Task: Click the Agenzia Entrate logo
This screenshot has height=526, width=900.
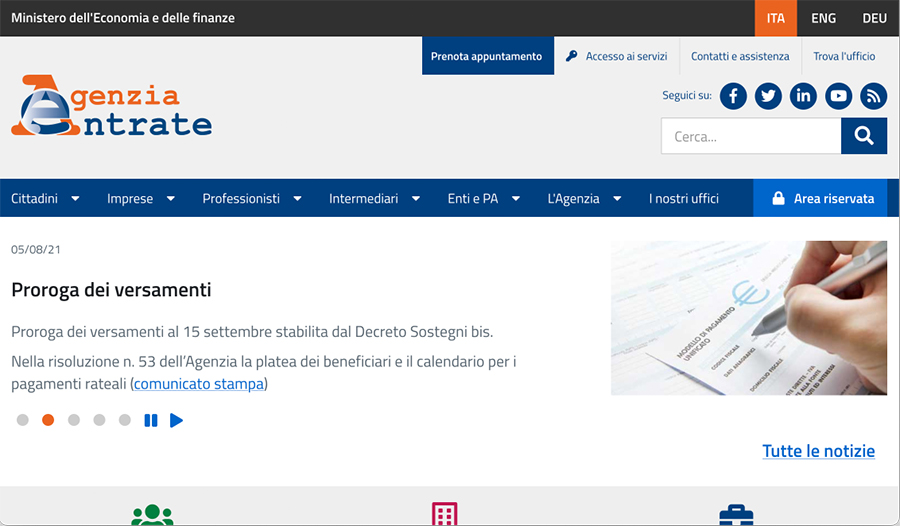Action: [112, 106]
